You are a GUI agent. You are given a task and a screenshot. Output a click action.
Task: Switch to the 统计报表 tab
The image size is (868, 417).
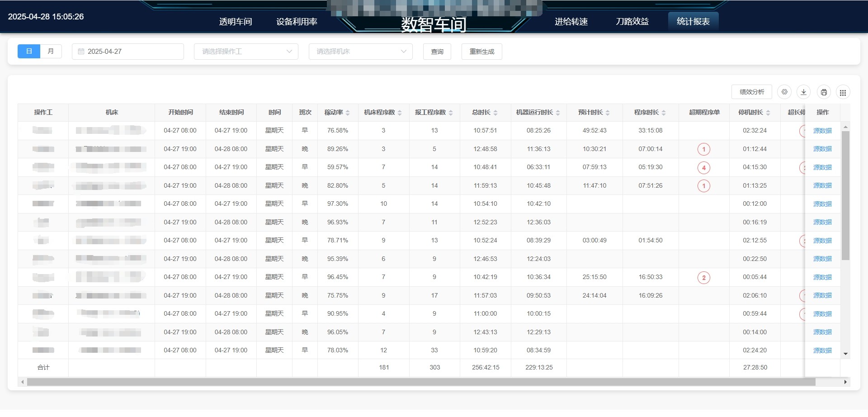[693, 21]
